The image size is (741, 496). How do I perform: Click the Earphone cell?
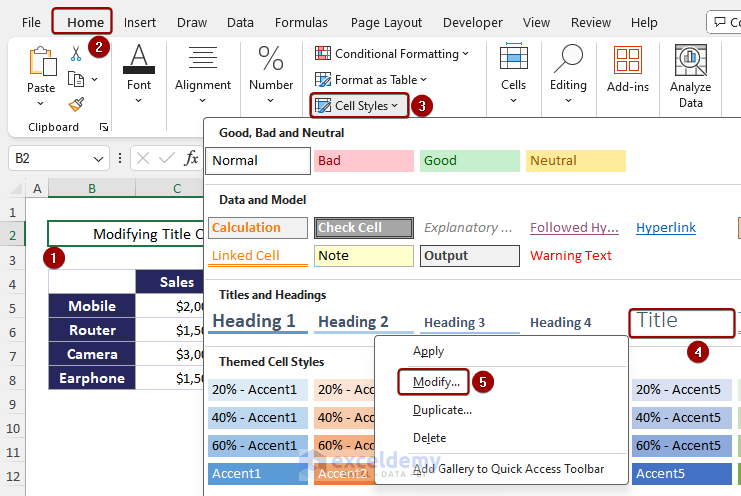92,378
